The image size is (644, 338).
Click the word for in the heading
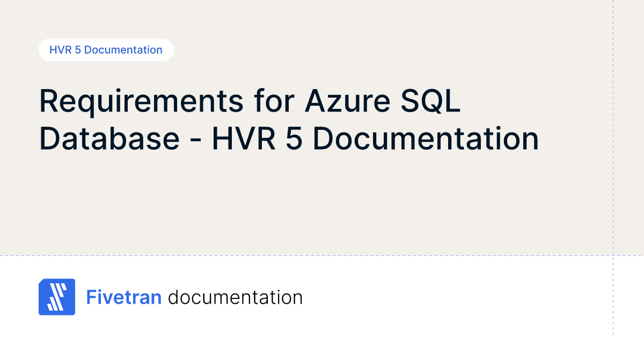tap(274, 101)
